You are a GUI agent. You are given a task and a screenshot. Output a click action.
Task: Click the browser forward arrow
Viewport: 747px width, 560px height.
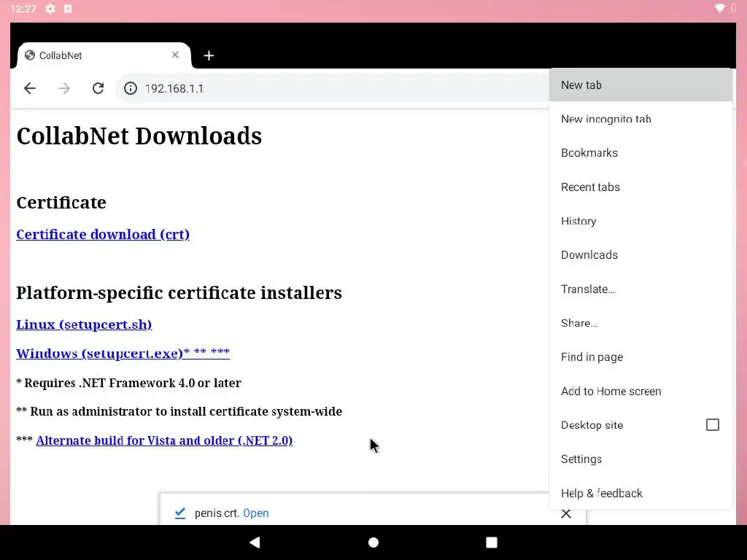pyautogui.click(x=64, y=88)
